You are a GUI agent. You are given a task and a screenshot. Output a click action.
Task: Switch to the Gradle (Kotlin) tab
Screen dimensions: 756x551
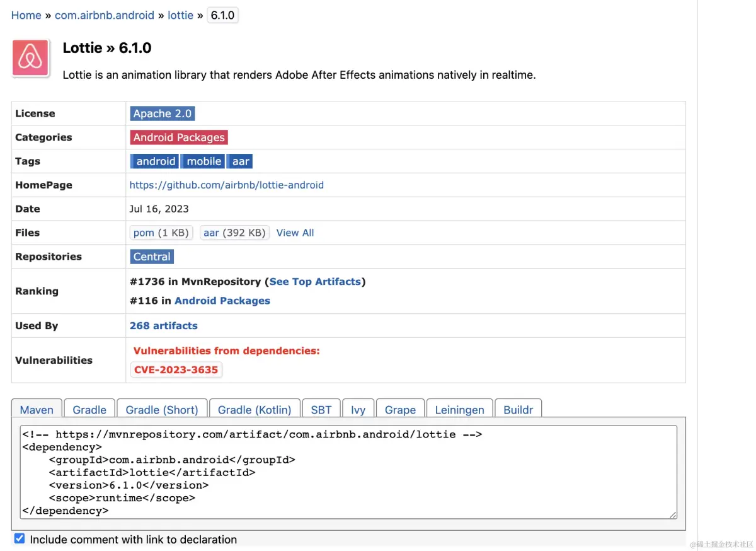point(255,409)
